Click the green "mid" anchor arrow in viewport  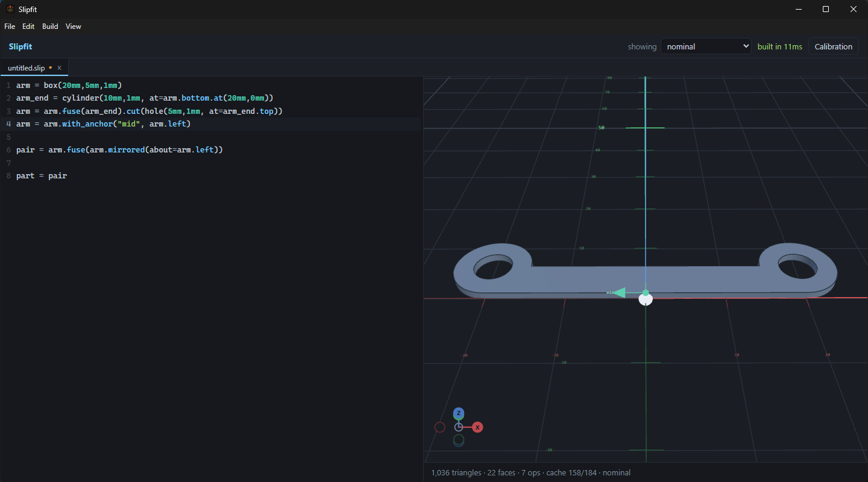pos(620,293)
